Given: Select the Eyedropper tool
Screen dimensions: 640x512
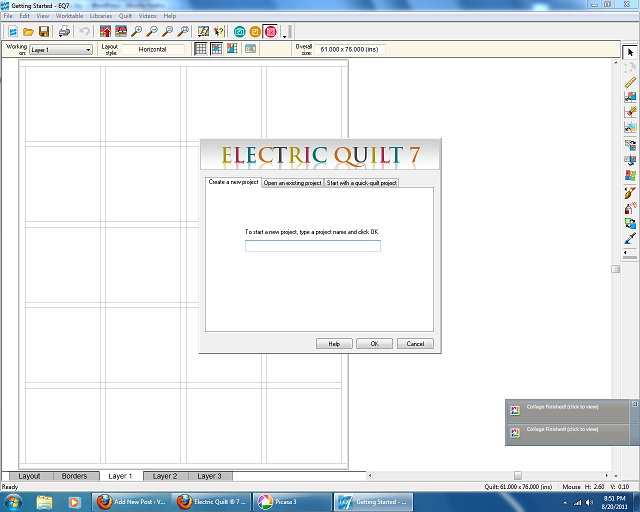Looking at the screenshot, I should (630, 238).
